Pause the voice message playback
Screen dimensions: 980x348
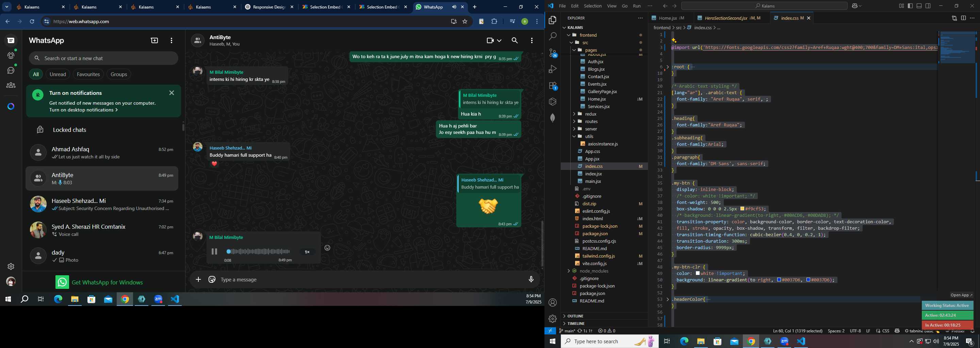click(214, 251)
